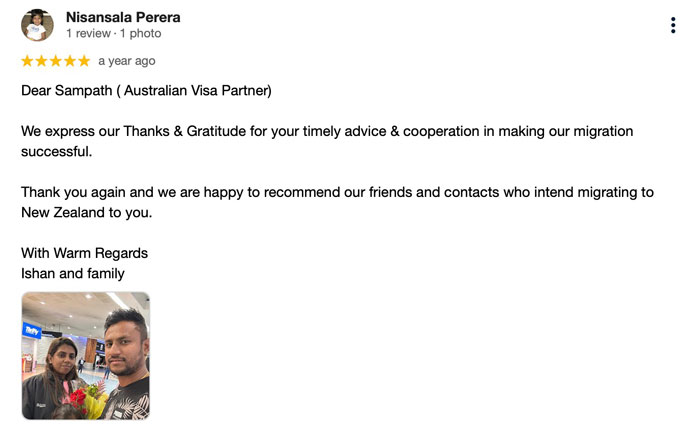Click the first yellow rating star

28,61
